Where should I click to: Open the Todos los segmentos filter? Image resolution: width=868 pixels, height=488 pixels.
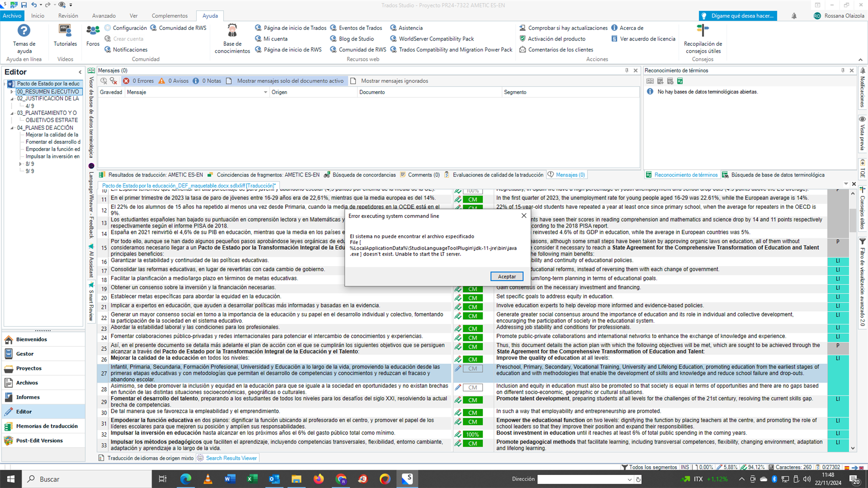point(649,467)
